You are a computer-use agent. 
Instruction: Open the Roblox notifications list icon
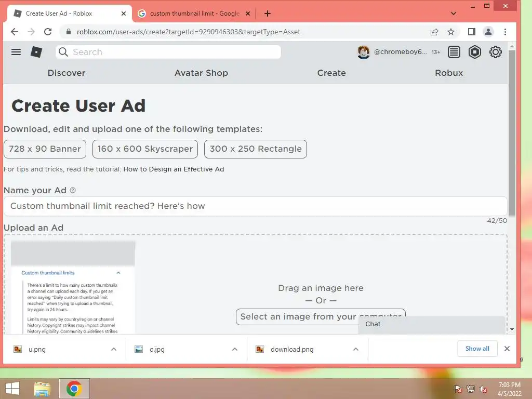454,52
